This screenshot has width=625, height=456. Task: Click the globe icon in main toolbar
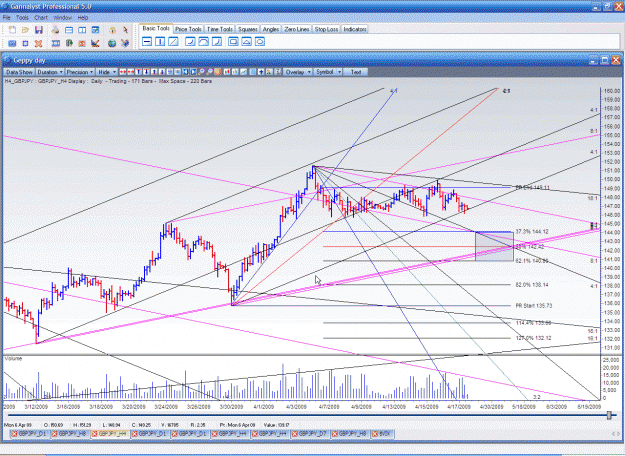pos(112,43)
